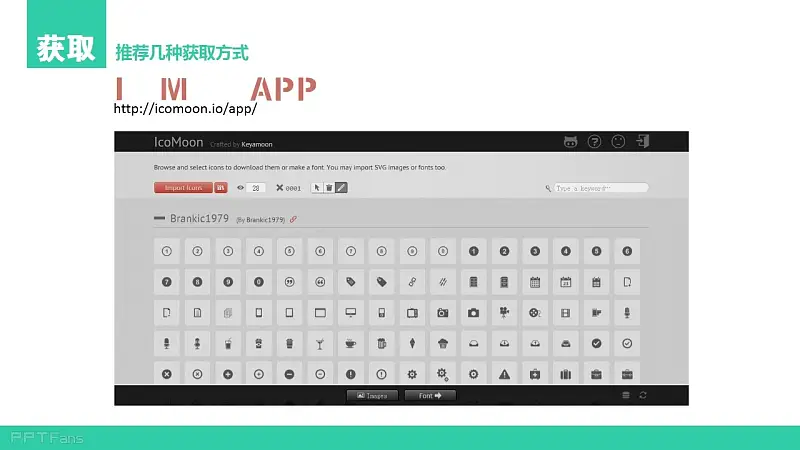Image resolution: width=800 pixels, height=450 pixels.
Task: Open the library button beside Import Icons
Action: click(x=220, y=188)
